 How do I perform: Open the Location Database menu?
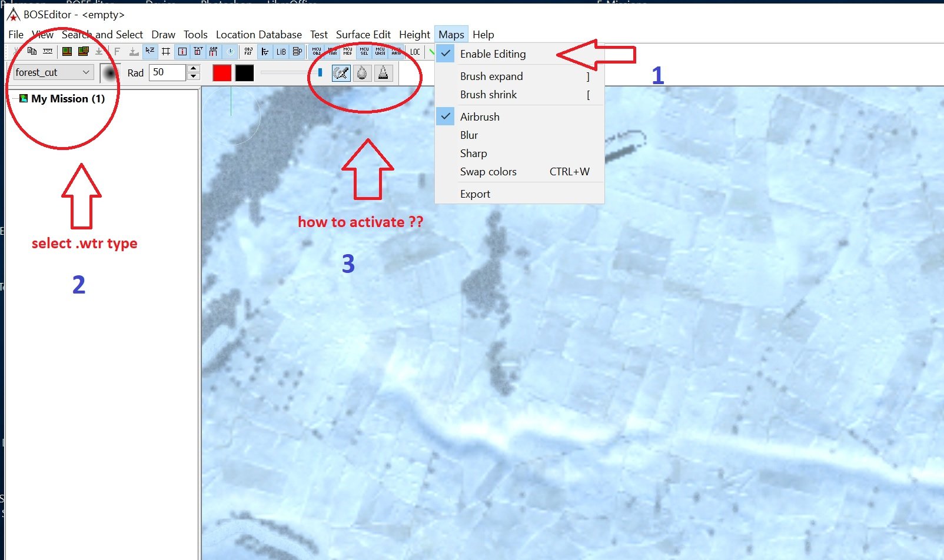pos(259,35)
